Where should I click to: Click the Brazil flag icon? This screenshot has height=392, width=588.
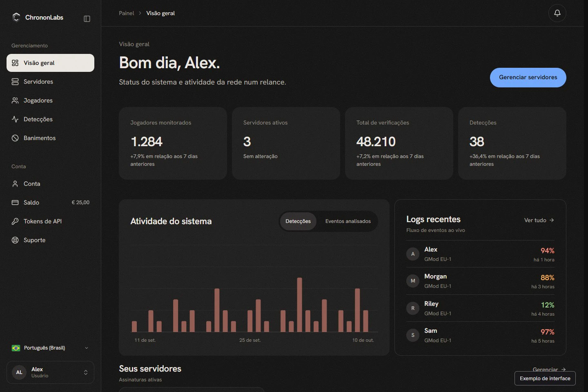point(16,348)
